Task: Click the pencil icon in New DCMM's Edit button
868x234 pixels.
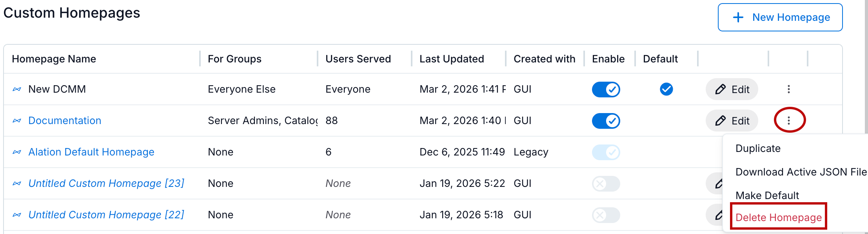Action: coord(720,89)
